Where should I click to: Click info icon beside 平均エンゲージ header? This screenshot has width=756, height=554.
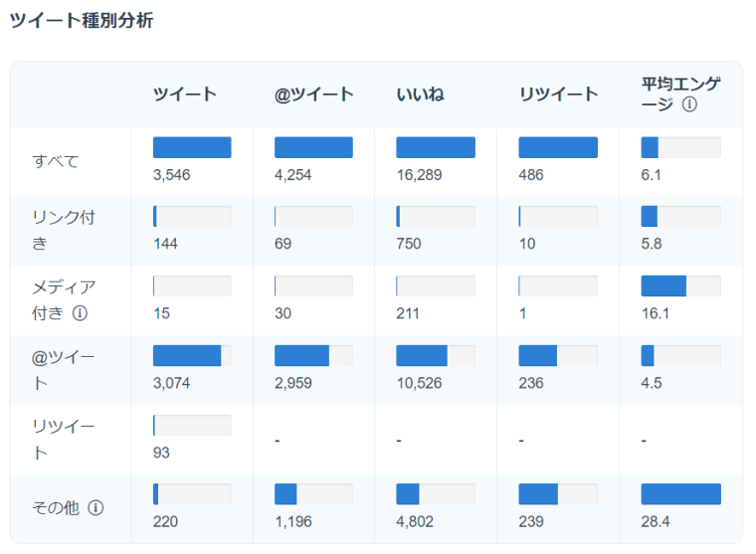[689, 103]
